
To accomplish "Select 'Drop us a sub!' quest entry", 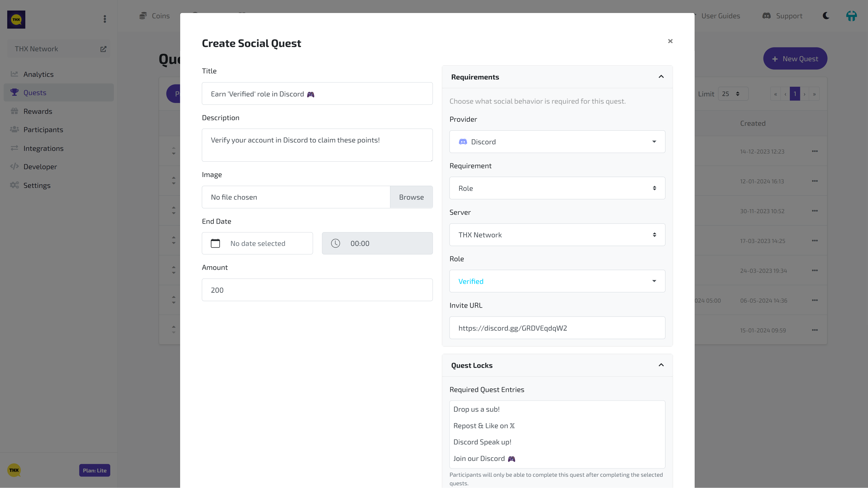I will tap(476, 409).
